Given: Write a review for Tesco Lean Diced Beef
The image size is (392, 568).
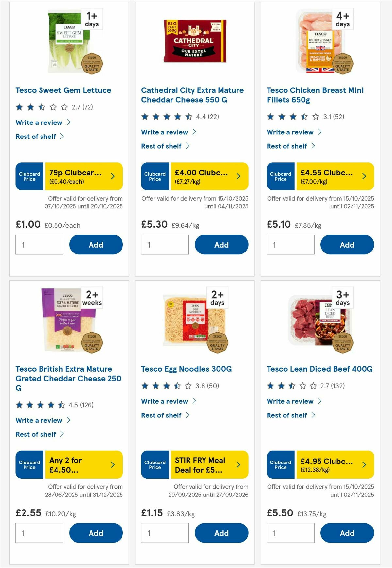Looking at the screenshot, I should tap(291, 401).
